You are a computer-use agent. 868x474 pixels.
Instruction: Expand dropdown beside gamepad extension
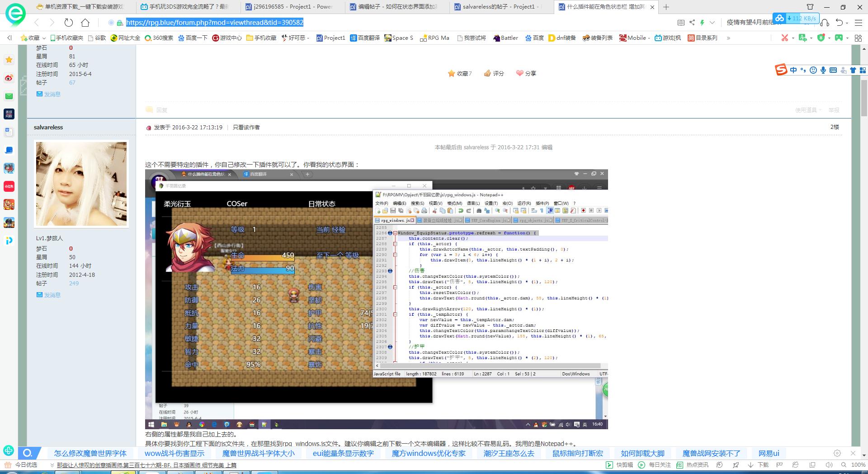(x=847, y=38)
